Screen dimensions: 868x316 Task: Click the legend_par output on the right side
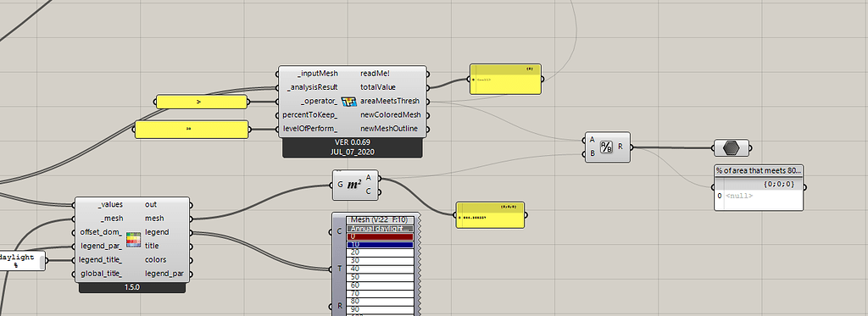click(164, 274)
